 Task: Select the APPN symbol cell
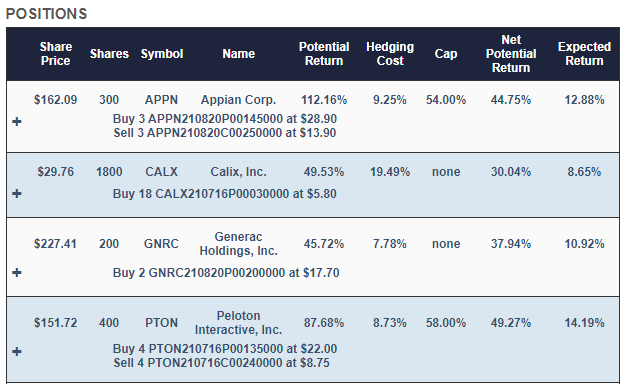point(161,100)
